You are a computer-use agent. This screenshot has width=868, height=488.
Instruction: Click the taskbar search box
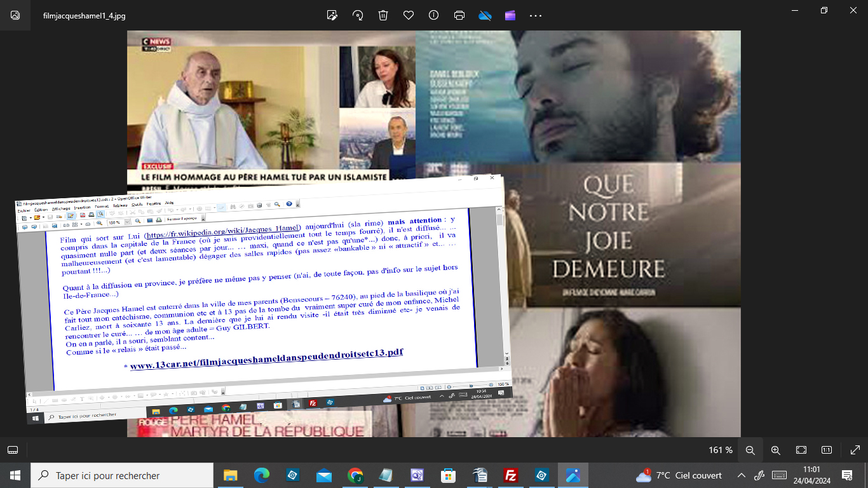(122, 475)
